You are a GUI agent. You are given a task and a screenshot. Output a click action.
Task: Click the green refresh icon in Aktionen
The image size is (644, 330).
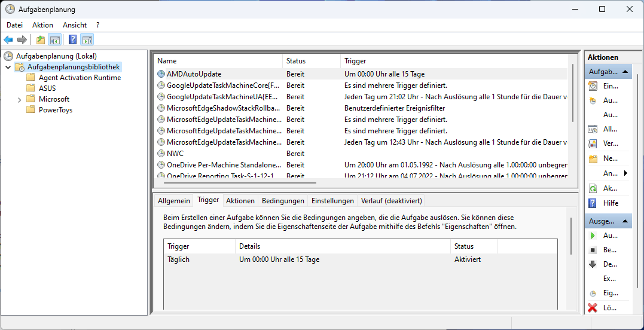pos(593,188)
